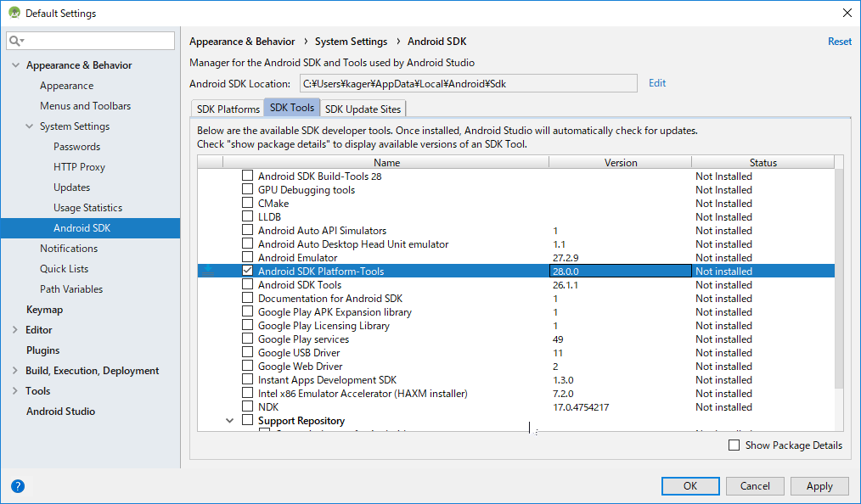861x504 pixels.
Task: Enable the Android SDK Tools checkbox
Action: click(x=248, y=284)
